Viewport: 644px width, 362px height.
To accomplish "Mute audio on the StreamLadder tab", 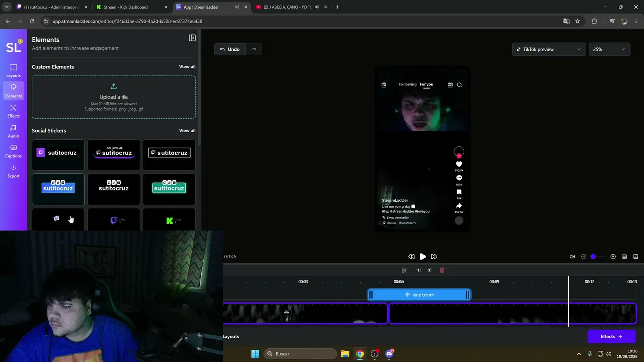I will pos(237,7).
